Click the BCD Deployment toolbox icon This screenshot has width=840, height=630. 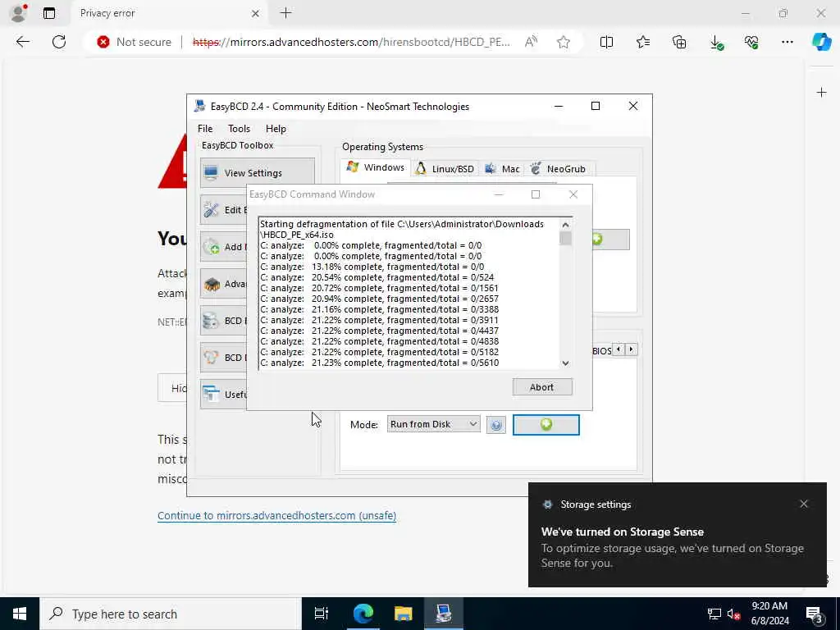212,358
